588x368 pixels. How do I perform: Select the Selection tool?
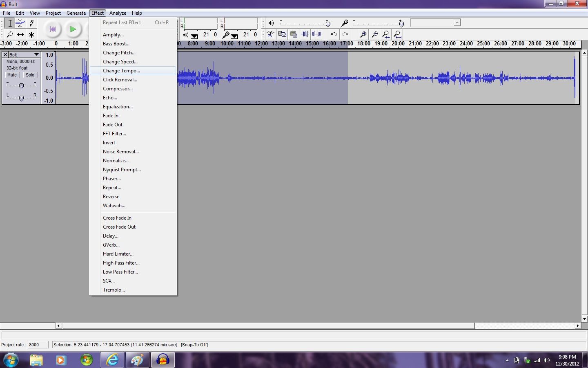(x=9, y=23)
